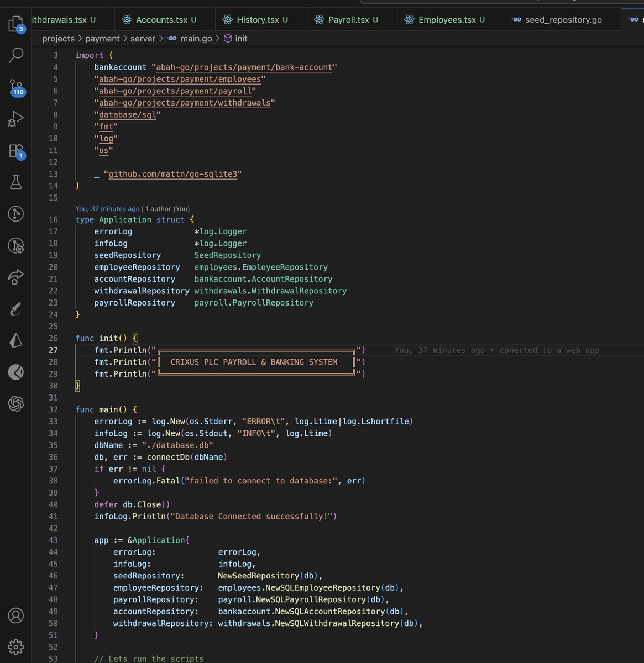Switch to the Payroll.tsx tab
The image size is (644, 663).
(x=353, y=19)
